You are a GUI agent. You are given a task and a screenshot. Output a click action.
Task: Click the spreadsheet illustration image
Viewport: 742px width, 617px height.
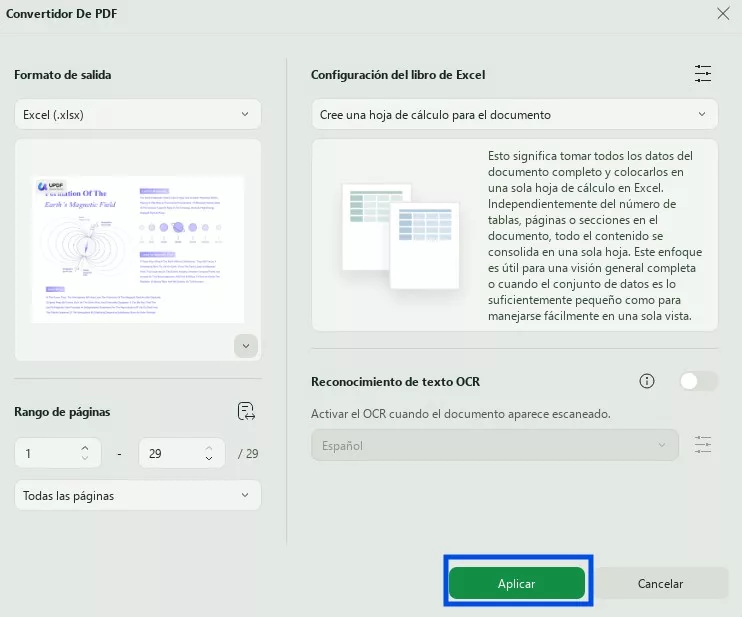400,236
